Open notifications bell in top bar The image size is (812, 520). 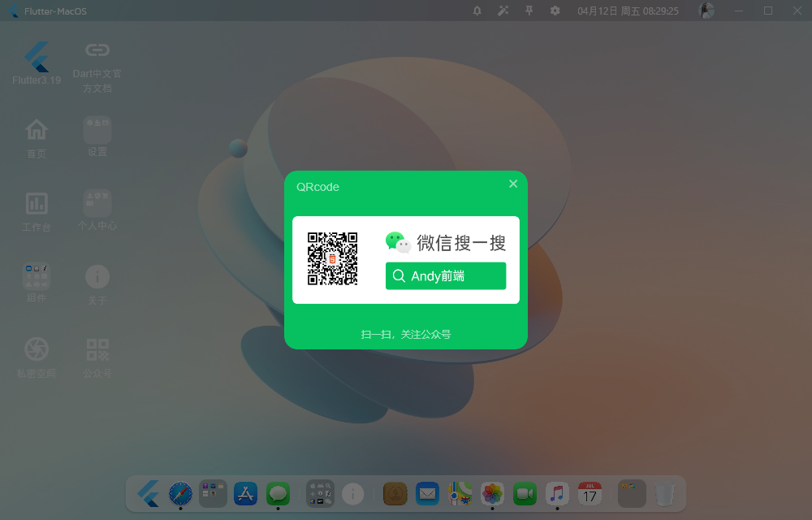pos(477,11)
